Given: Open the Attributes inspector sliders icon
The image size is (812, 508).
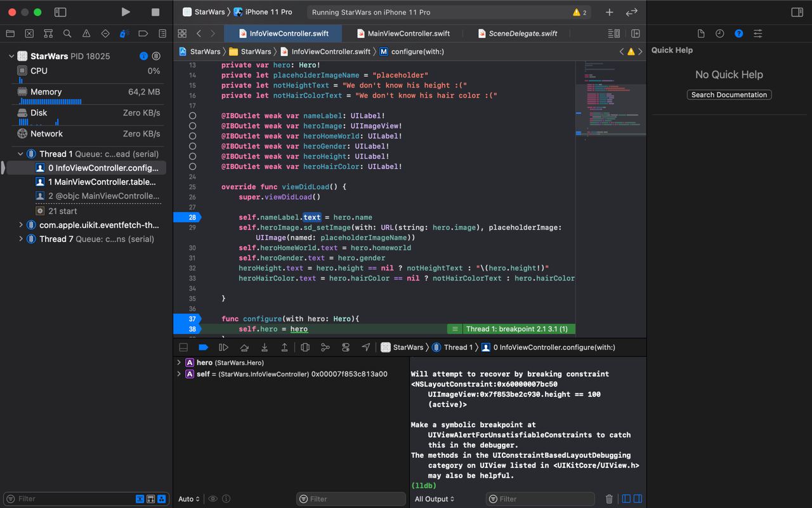Looking at the screenshot, I should pos(758,34).
